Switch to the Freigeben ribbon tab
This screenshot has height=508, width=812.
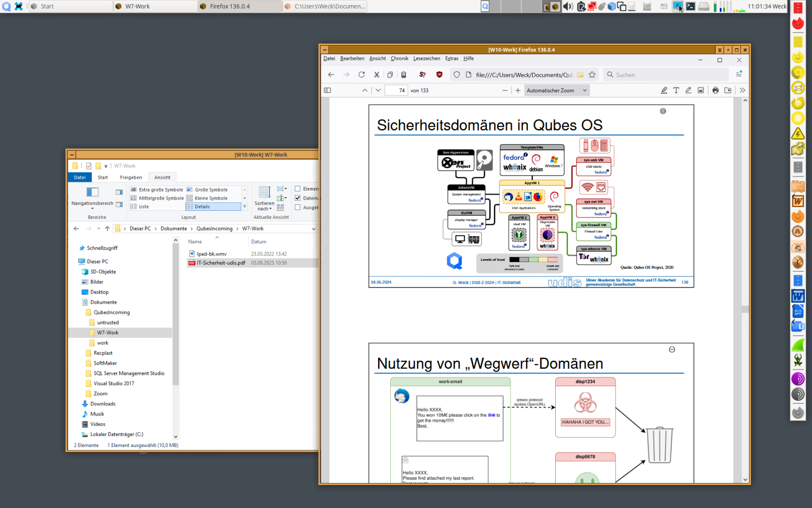(131, 177)
